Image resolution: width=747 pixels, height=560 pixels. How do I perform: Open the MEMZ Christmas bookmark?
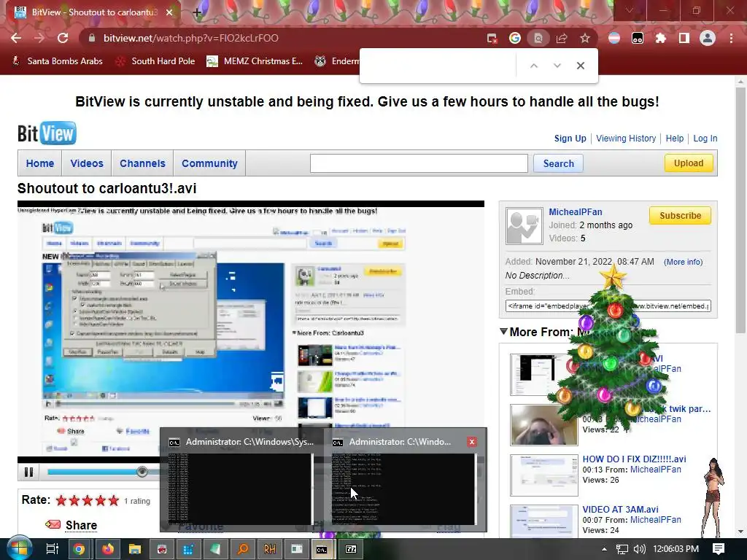pos(255,61)
